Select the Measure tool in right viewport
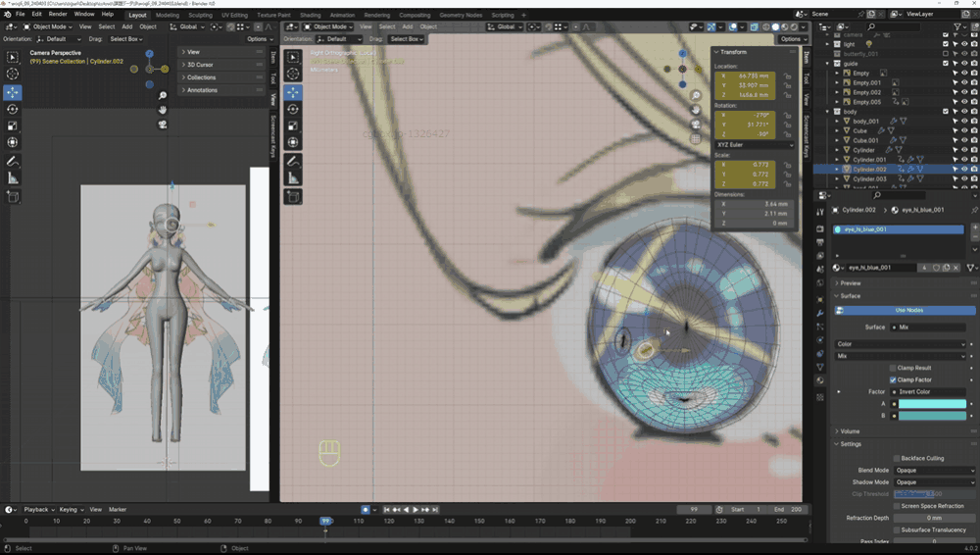This screenshot has width=980, height=555. tap(293, 178)
